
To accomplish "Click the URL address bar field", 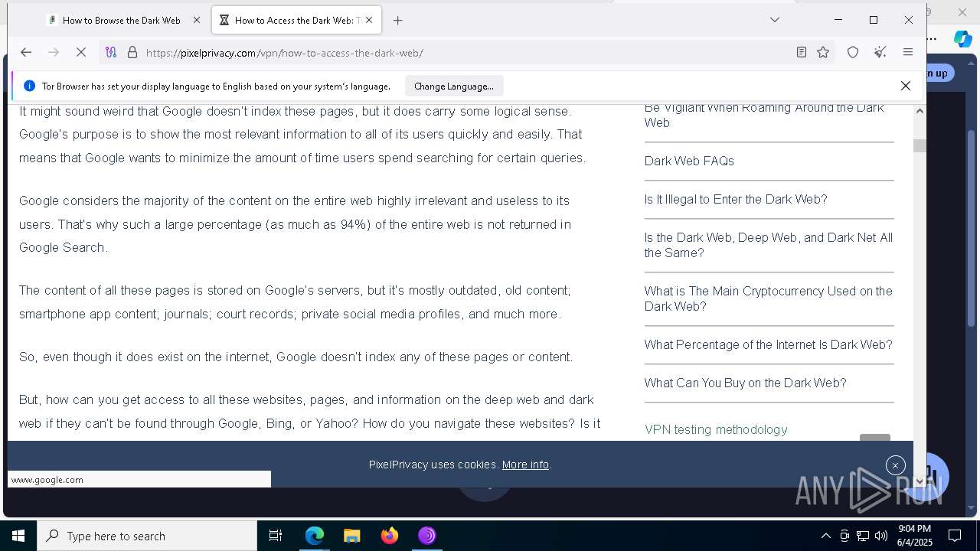I will click(x=465, y=53).
